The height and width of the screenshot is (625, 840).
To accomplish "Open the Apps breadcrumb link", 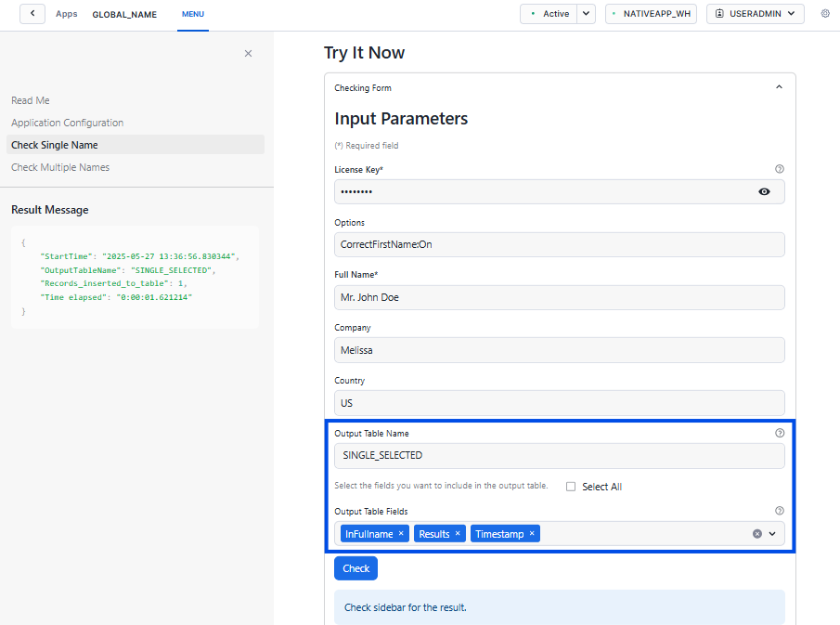I will [67, 14].
